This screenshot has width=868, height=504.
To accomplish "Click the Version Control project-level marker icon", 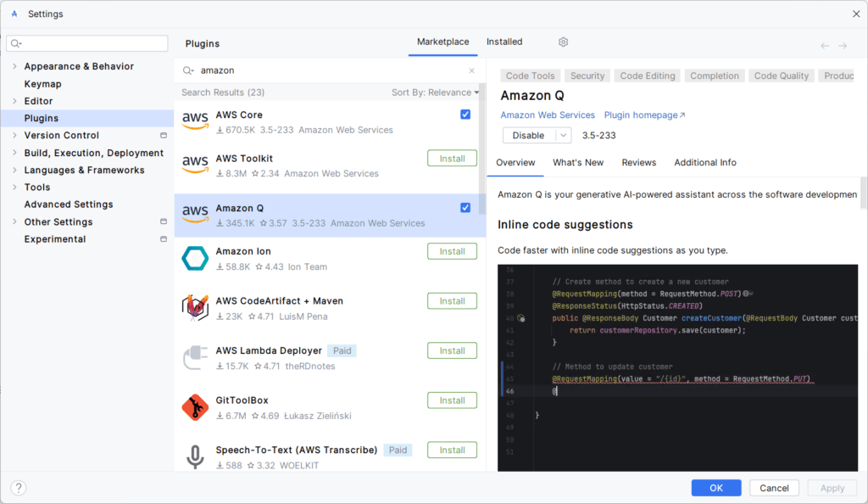I will 164,135.
